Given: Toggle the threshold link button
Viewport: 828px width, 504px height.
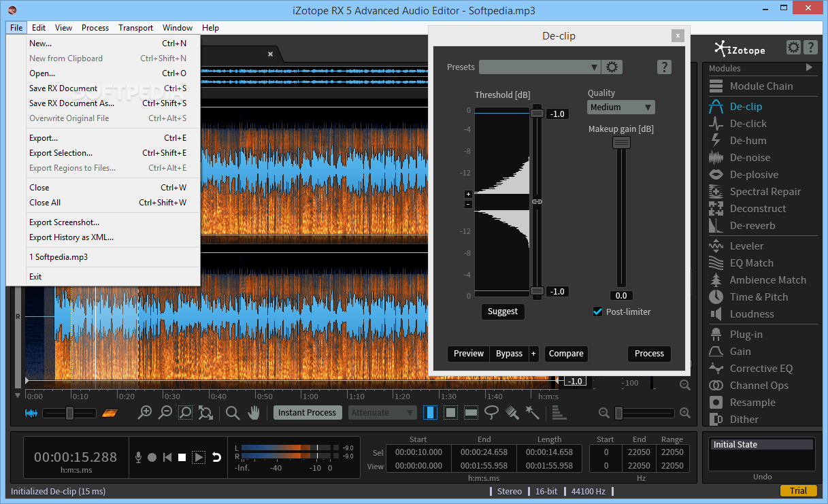Looking at the screenshot, I should (537, 202).
